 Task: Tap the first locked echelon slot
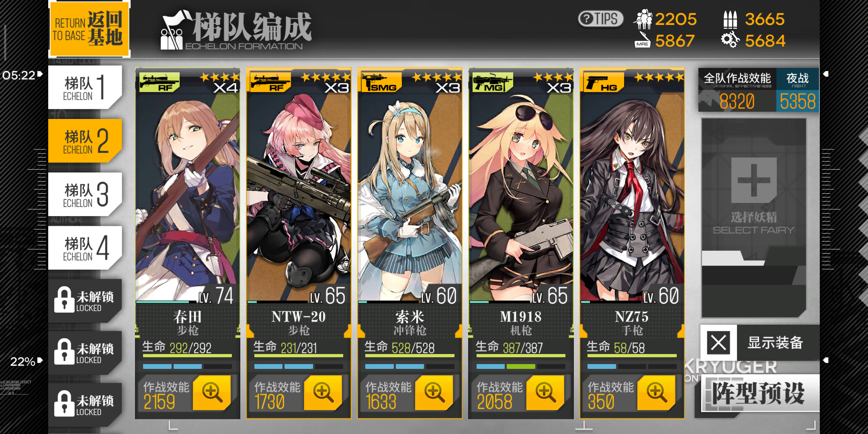(85, 301)
